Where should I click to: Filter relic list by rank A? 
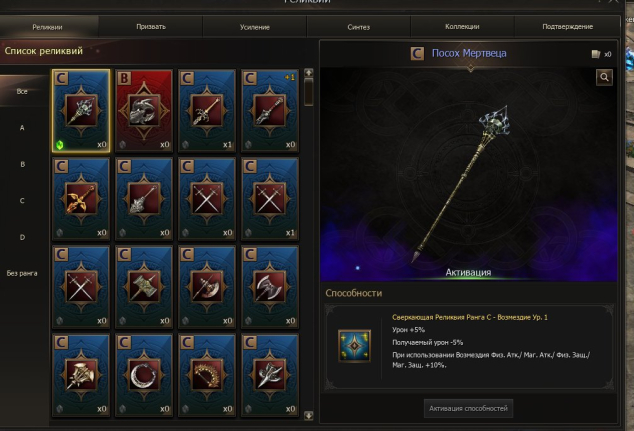point(22,128)
